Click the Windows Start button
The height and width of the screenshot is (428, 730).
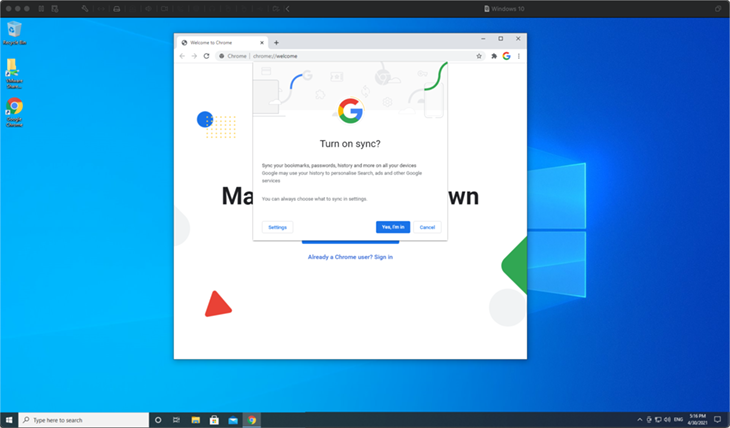pyautogui.click(x=10, y=420)
